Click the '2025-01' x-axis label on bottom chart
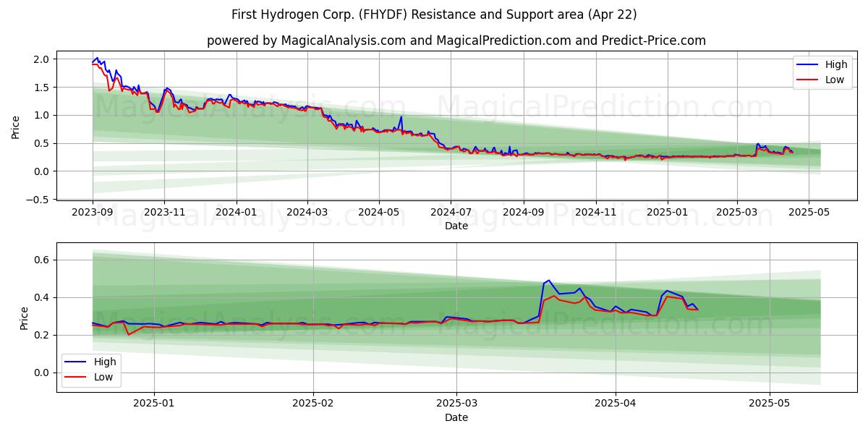The width and height of the screenshot is (868, 434). (x=155, y=404)
